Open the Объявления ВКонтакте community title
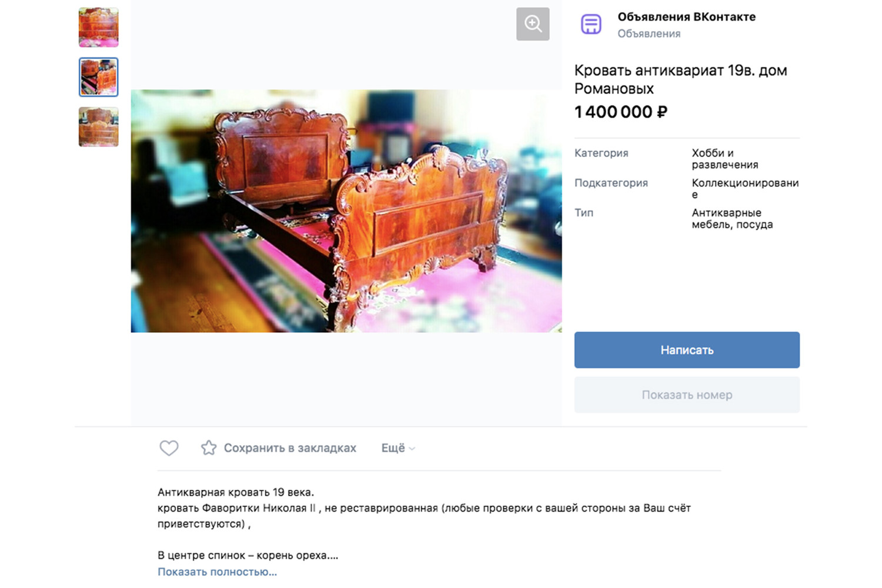Screen dimensions: 882x588 point(686,17)
